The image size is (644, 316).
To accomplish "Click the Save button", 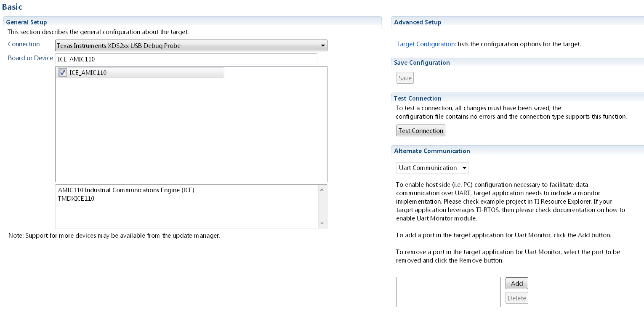I will tap(405, 78).
